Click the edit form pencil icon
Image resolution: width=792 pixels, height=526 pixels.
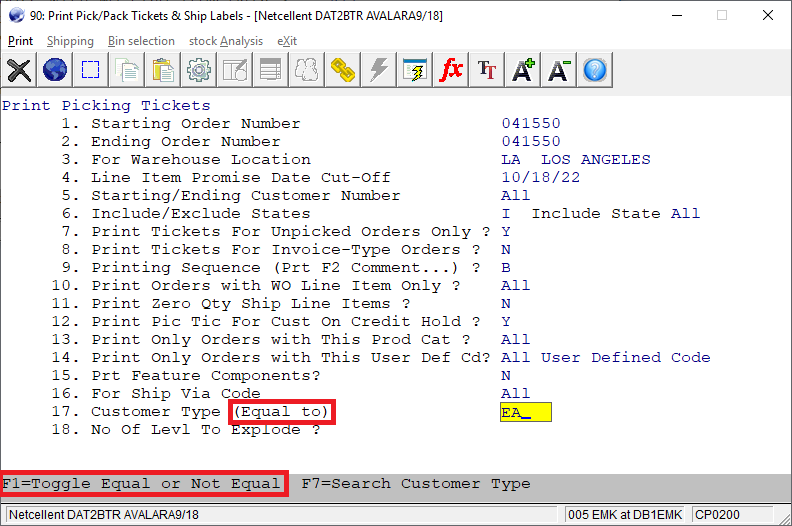coord(234,70)
